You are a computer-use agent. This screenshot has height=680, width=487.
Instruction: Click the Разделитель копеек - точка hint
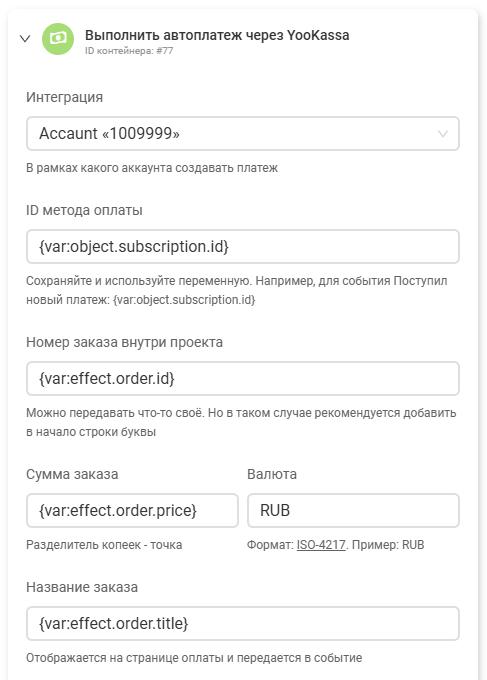pos(104,545)
